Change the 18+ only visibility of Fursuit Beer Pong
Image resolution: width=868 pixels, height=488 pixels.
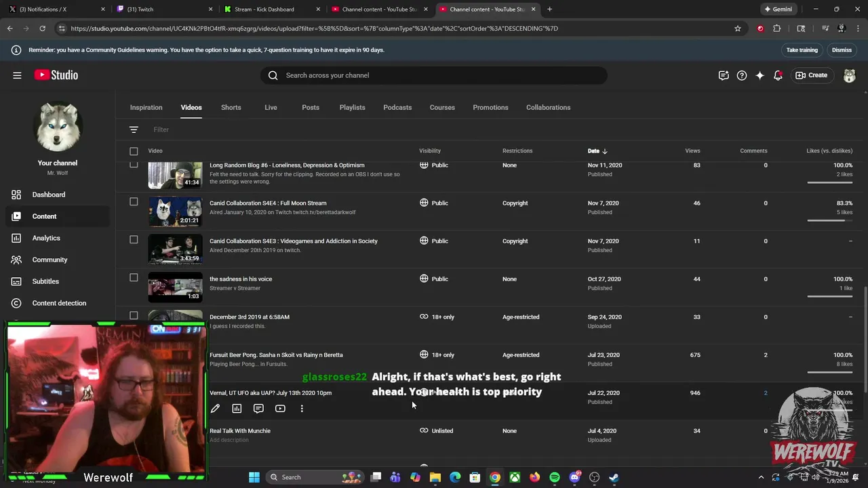tap(437, 354)
